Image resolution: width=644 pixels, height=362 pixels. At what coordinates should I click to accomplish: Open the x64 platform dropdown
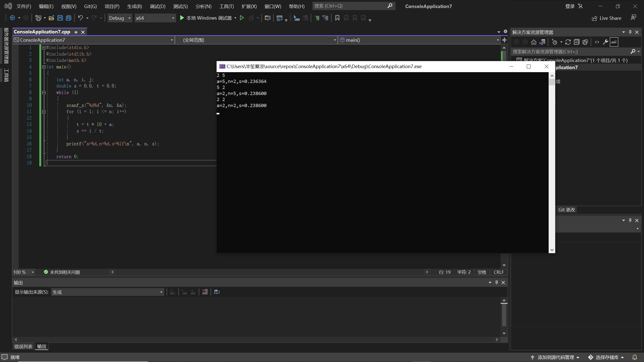(155, 18)
